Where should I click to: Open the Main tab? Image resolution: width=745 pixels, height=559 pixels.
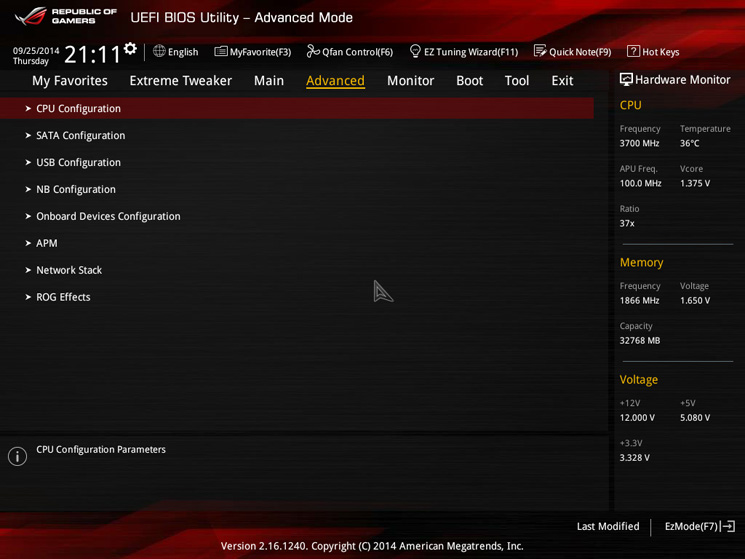point(269,81)
